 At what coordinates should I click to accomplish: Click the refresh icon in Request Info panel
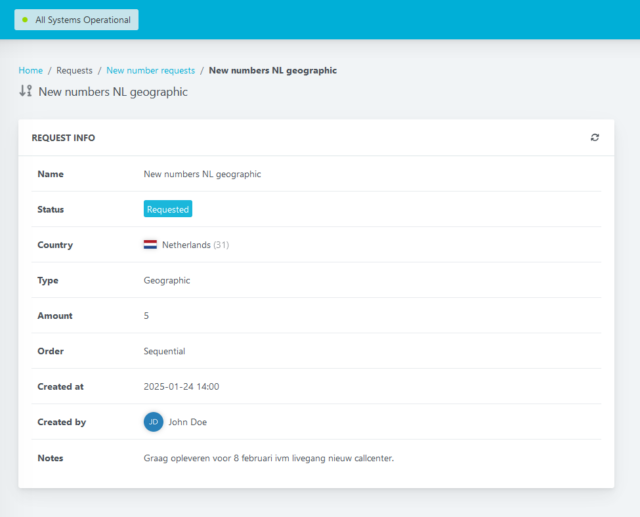(x=595, y=138)
